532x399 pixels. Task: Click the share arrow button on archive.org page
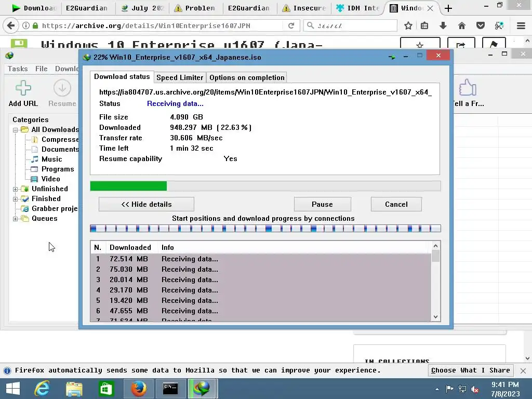(x=461, y=43)
